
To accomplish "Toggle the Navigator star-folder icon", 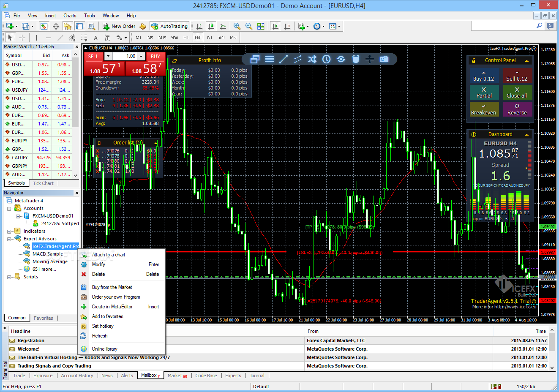I will [x=68, y=26].
